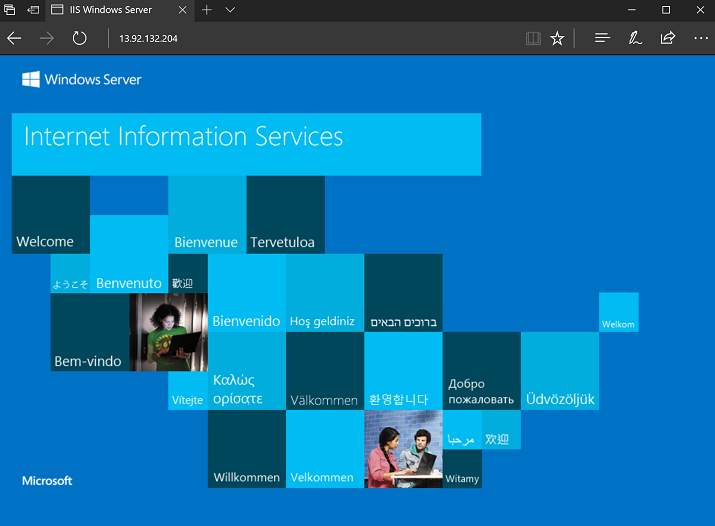
Task: Set these tabs aside icon
Action: click(34, 10)
